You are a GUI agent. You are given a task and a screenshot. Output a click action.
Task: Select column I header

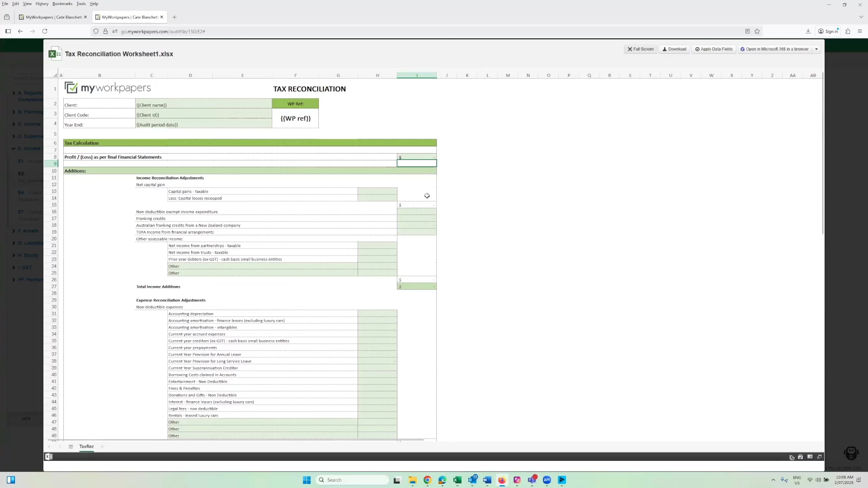coord(417,75)
